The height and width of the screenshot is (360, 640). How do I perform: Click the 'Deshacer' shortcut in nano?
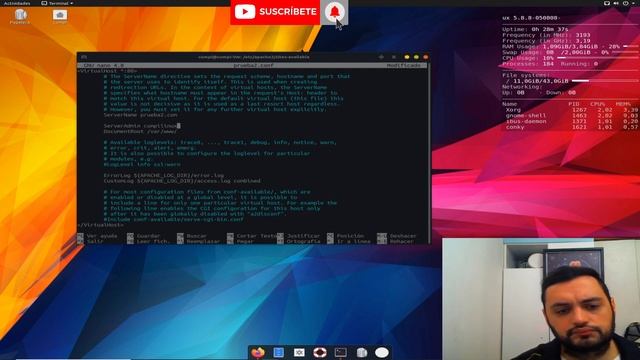pyautogui.click(x=397, y=236)
